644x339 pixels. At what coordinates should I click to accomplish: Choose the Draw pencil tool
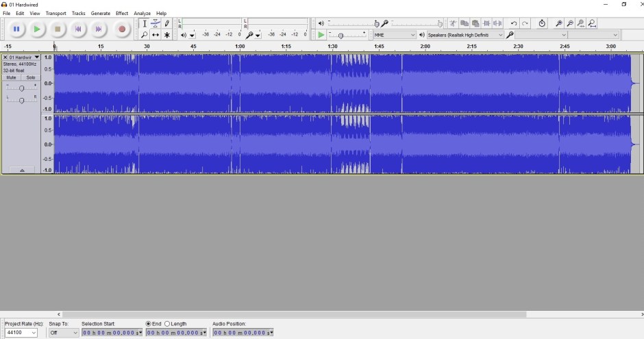(166, 23)
